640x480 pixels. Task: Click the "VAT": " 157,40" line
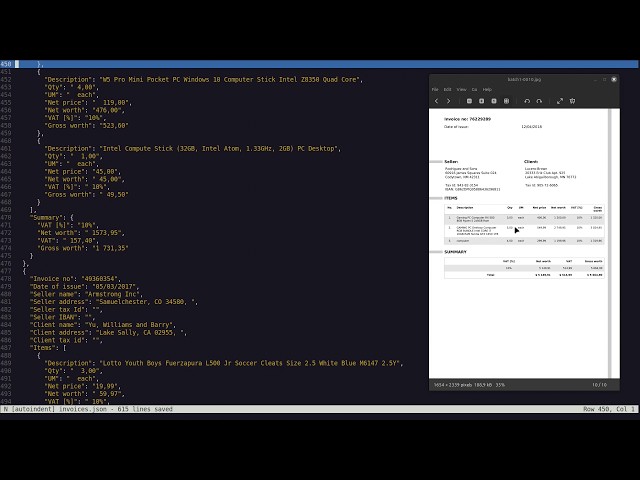(68, 241)
